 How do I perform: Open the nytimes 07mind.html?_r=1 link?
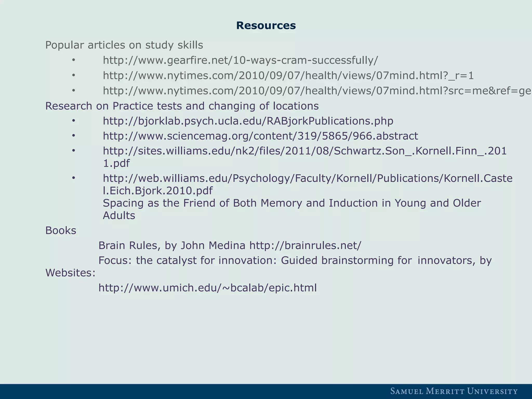[x=288, y=76]
